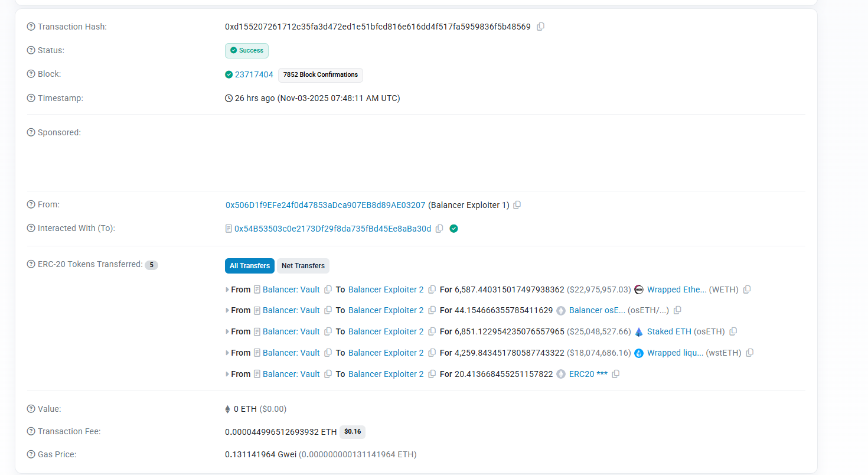The image size is (868, 475).
Task: Copy the From address 0x506D1f9E…
Action: click(x=517, y=205)
